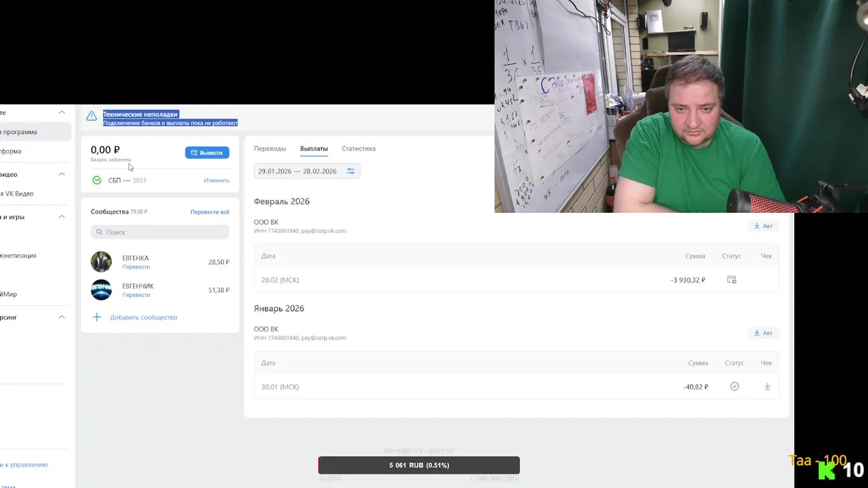Click the plus icon to add community
The height and width of the screenshot is (488, 868).
tap(96, 317)
